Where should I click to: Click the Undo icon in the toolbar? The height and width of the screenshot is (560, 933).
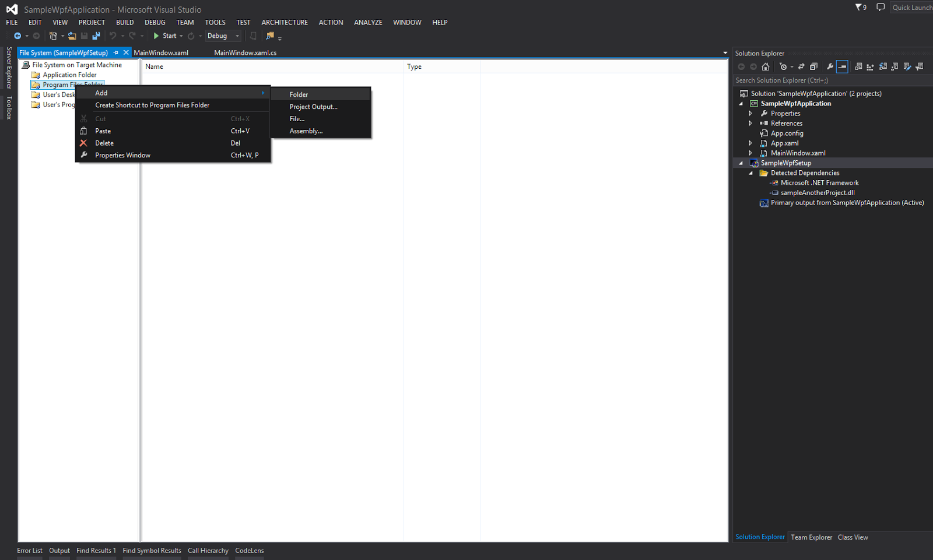114,36
